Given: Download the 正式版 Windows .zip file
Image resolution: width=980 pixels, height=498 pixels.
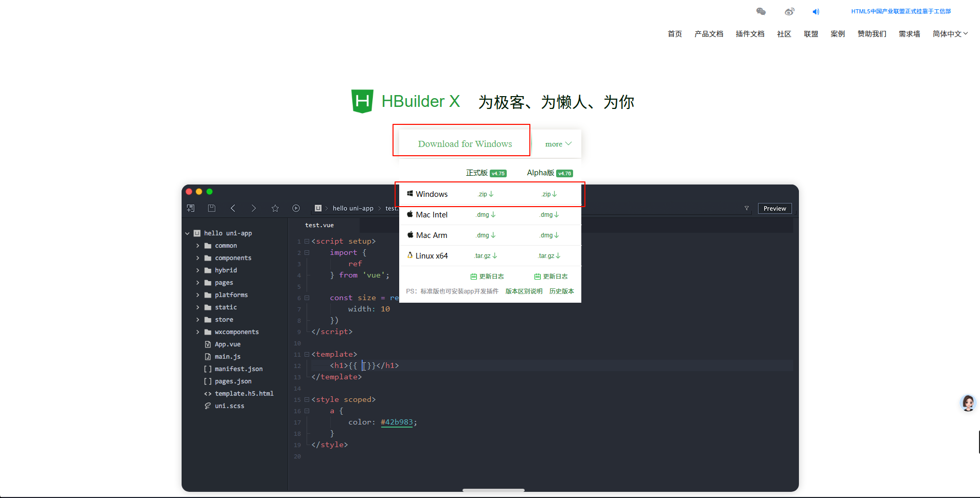Looking at the screenshot, I should tap(486, 194).
